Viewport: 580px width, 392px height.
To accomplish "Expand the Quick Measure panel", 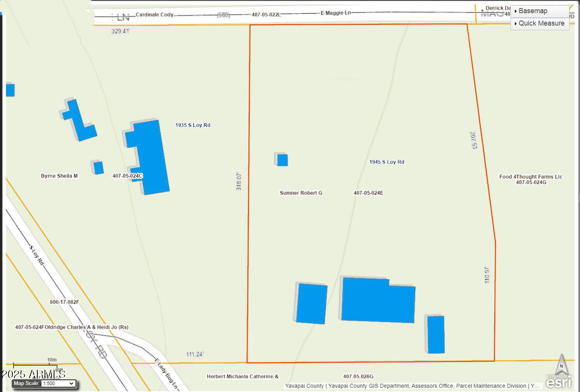I will point(515,24).
